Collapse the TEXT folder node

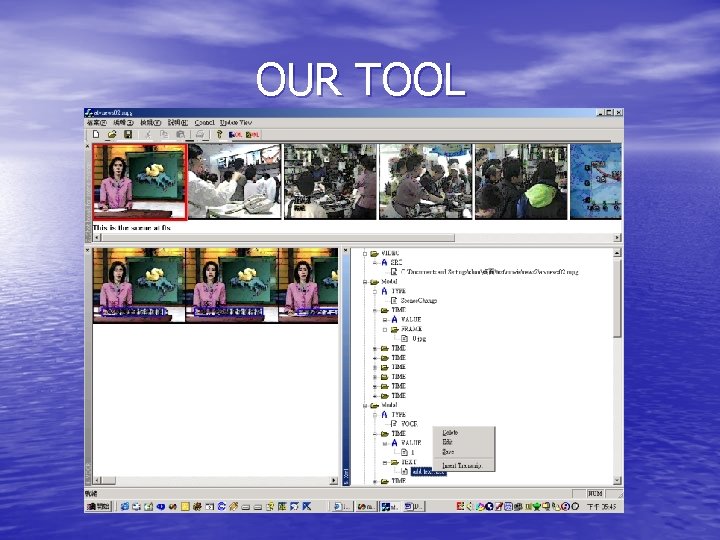385,462
